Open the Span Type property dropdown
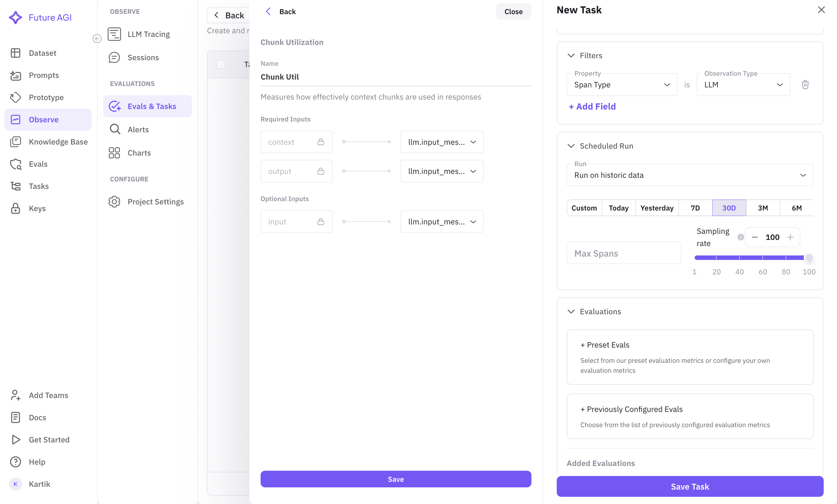The image size is (837, 504). 622,85
